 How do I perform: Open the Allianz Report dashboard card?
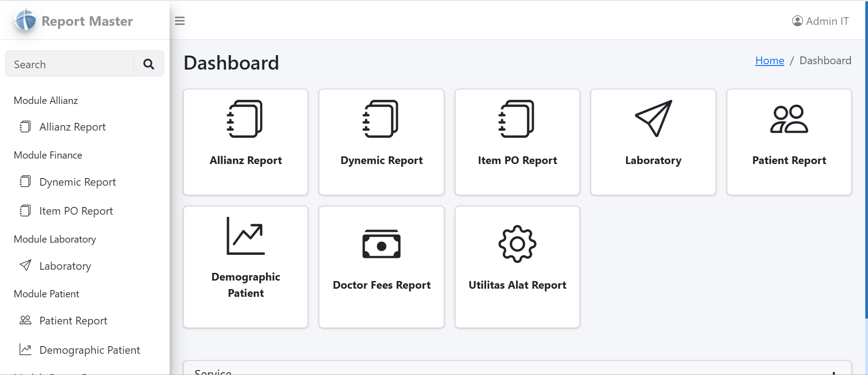tap(246, 142)
